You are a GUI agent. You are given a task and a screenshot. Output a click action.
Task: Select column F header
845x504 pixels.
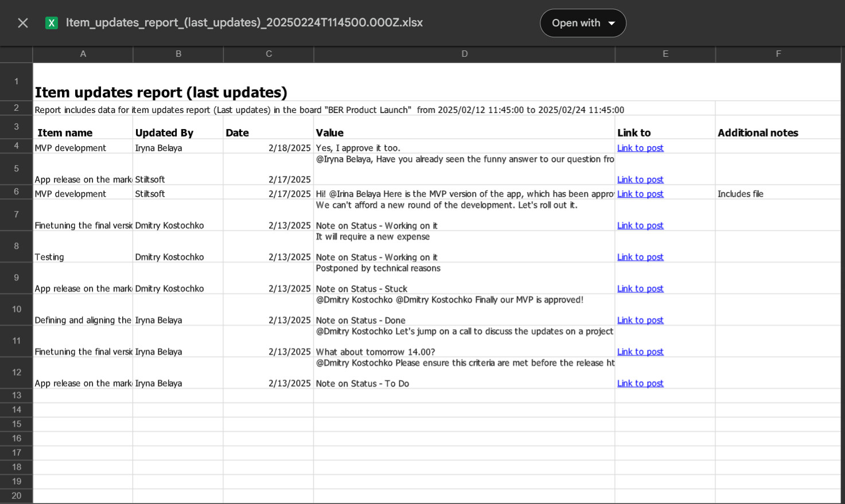pyautogui.click(x=778, y=54)
